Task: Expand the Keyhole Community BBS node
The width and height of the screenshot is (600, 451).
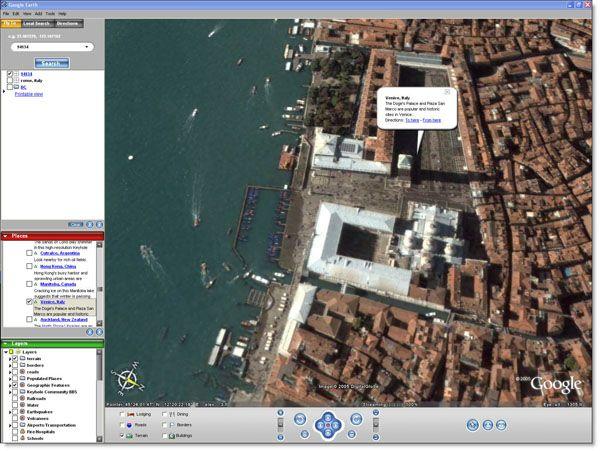Action: [10, 392]
